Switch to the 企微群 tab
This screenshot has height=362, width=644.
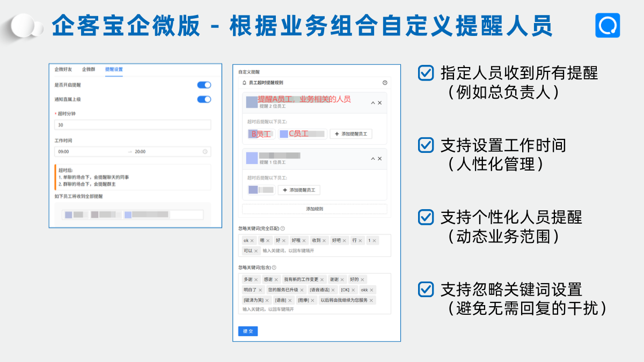click(x=88, y=69)
